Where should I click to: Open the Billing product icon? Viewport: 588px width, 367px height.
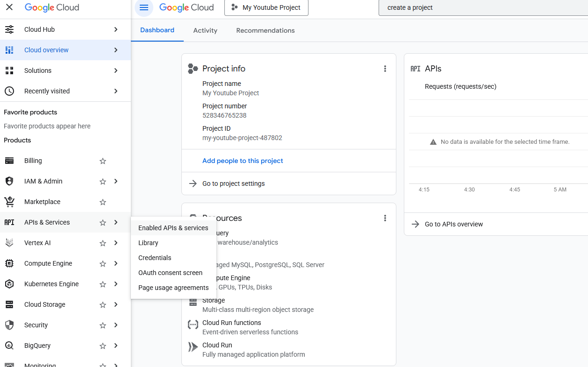(9, 161)
